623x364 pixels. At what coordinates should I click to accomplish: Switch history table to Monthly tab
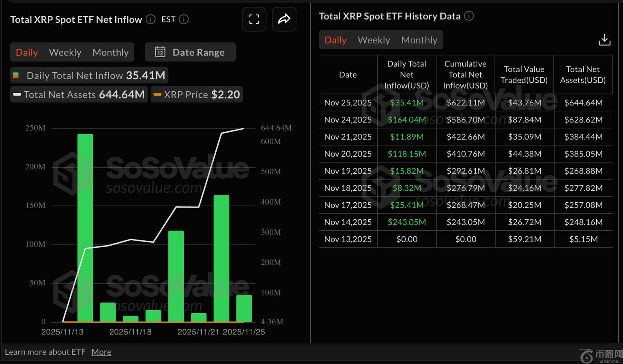pyautogui.click(x=419, y=40)
